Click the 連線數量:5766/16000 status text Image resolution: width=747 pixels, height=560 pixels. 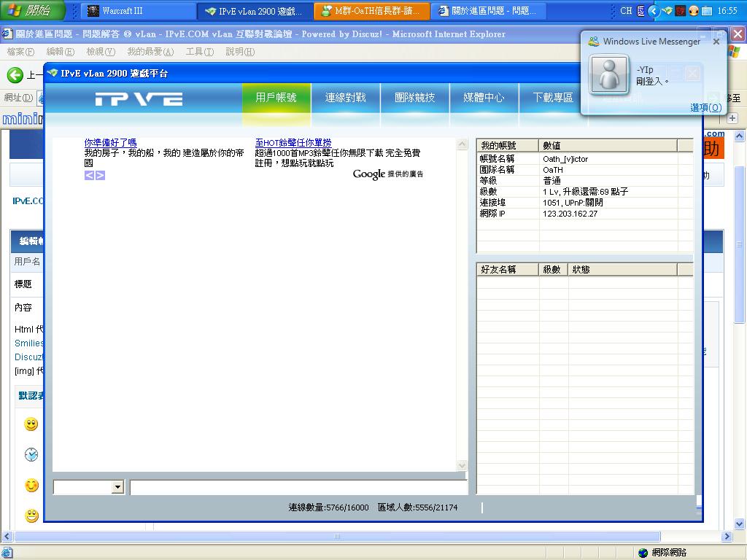click(x=328, y=507)
